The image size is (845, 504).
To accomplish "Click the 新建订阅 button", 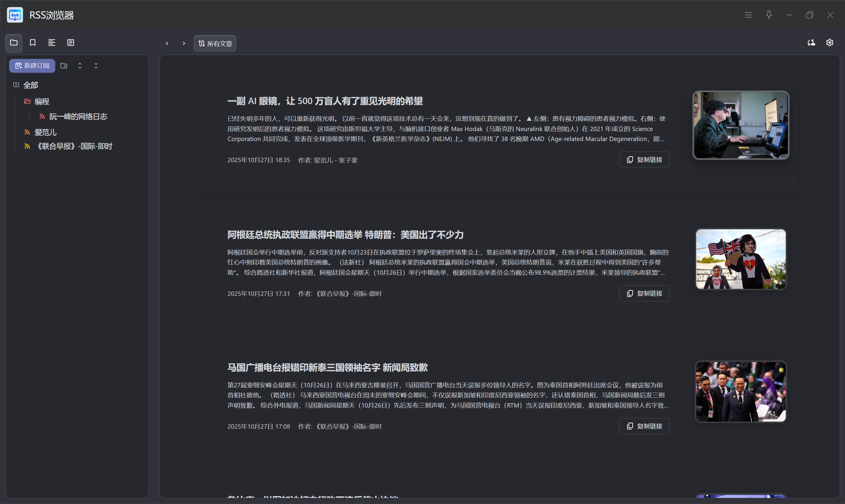I will coord(32,66).
